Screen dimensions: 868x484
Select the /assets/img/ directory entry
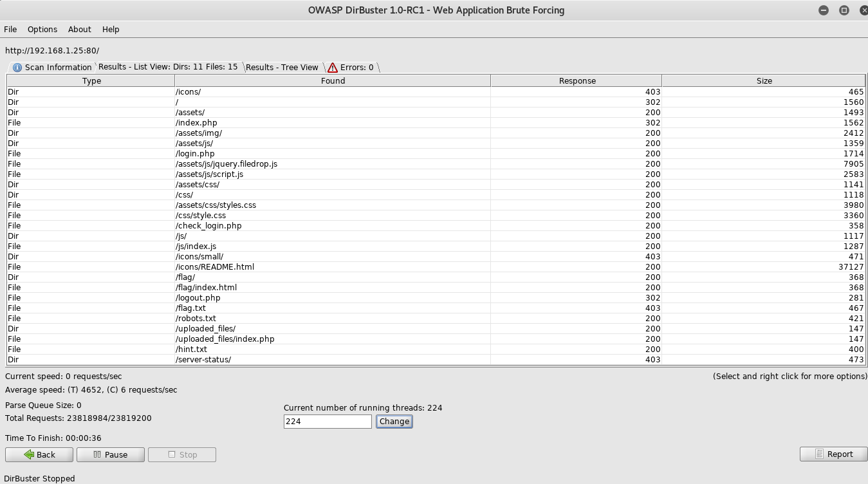436,133
